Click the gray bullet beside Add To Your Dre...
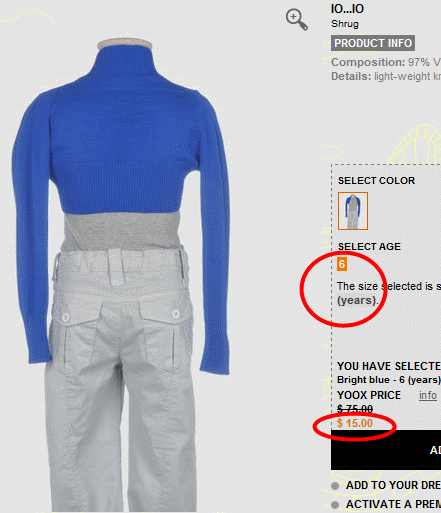The width and height of the screenshot is (441, 513). [x=335, y=486]
